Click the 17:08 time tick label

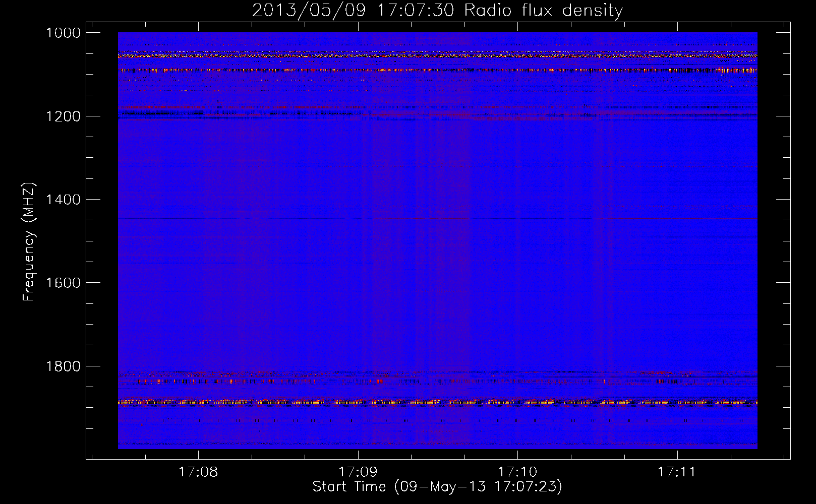(198, 472)
